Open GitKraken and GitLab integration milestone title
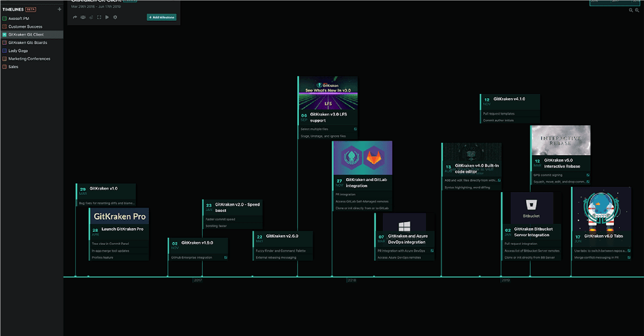 [x=366, y=183]
